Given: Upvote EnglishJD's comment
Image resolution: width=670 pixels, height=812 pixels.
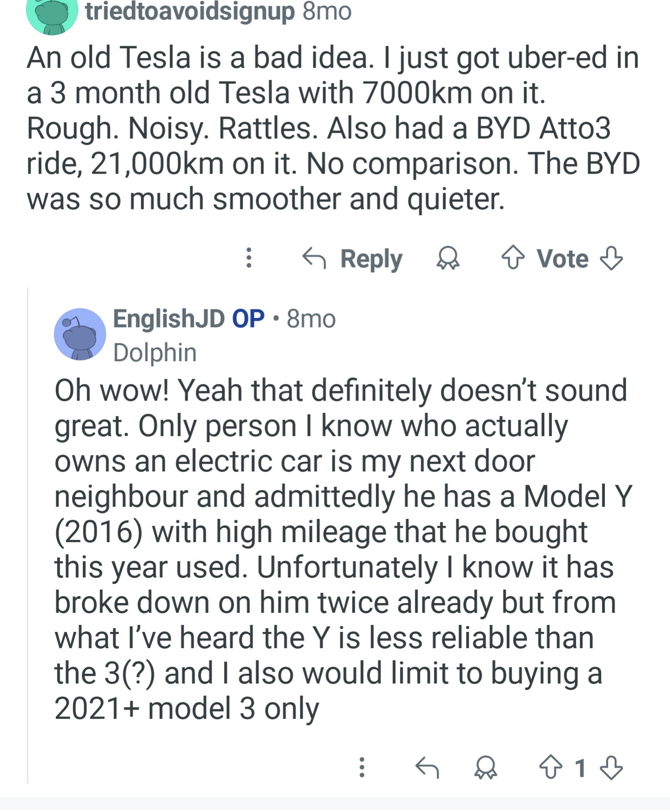Looking at the screenshot, I should (x=550, y=767).
